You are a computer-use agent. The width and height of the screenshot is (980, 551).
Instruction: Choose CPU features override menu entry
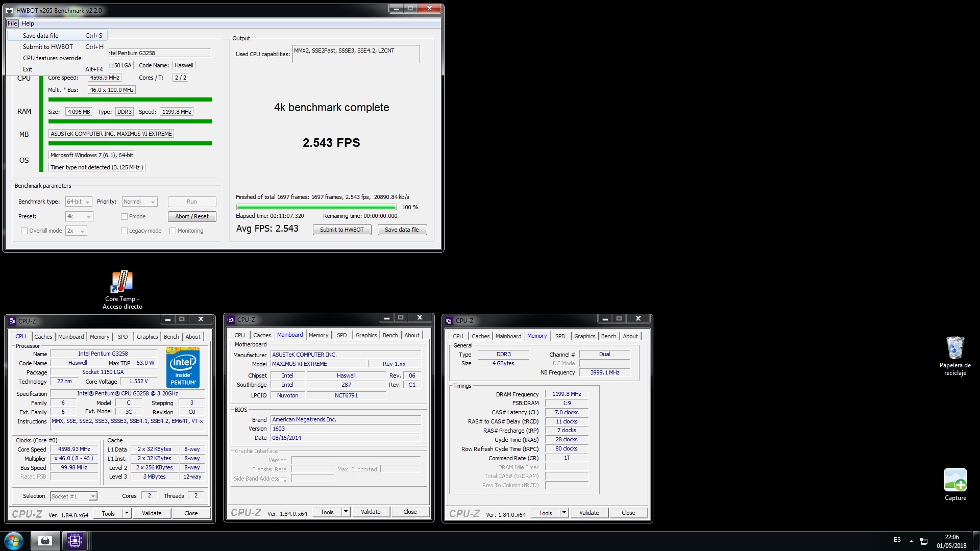point(57,58)
